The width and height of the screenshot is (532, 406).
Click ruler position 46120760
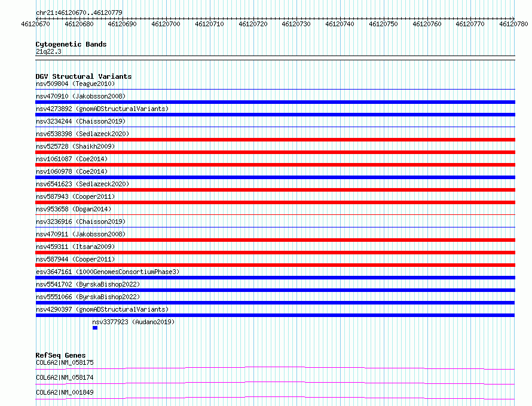427,24
